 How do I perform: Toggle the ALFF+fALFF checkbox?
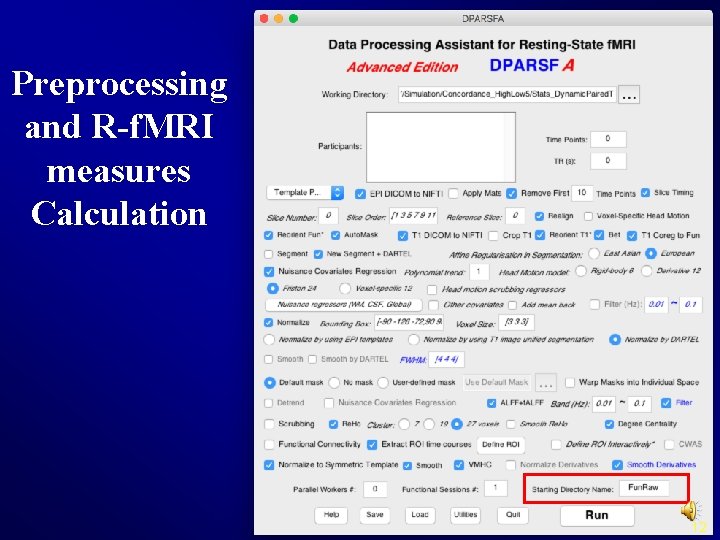click(491, 403)
